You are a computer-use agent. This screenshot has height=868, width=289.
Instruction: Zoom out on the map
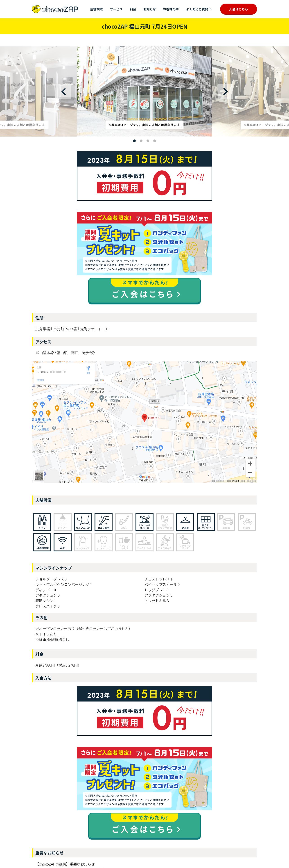(x=250, y=473)
